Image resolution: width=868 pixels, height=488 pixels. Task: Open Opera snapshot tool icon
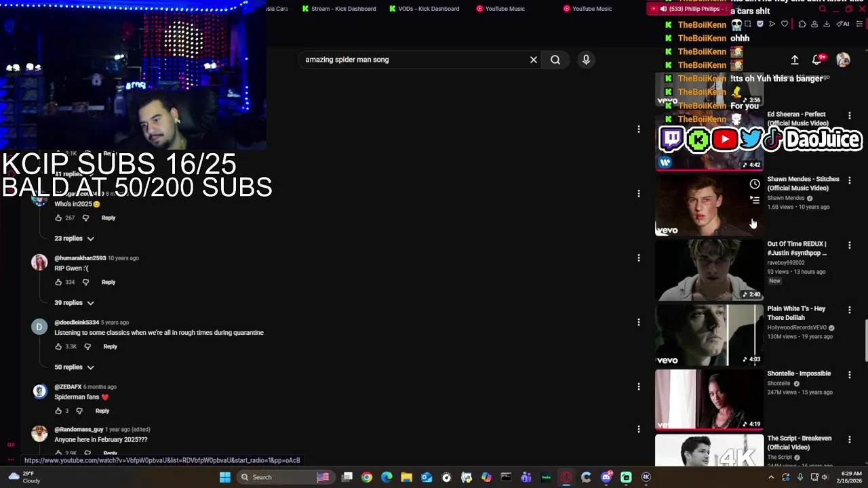[x=747, y=24]
